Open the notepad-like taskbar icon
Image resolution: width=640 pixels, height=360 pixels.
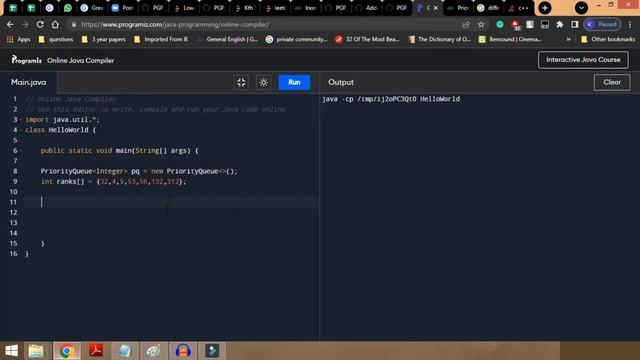point(124,351)
